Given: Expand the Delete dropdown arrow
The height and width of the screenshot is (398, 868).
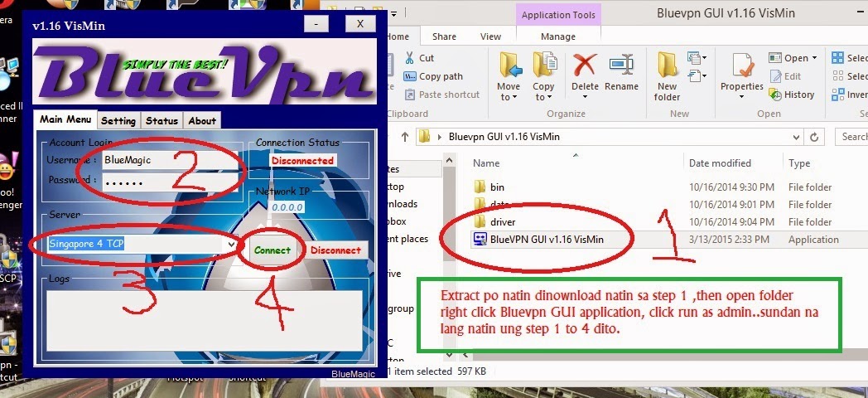Looking at the screenshot, I should (x=585, y=98).
